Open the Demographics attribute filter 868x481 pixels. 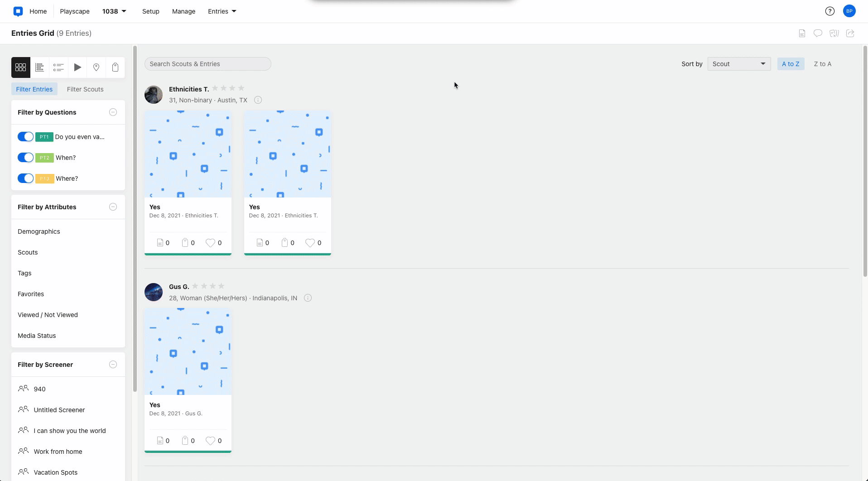tap(39, 231)
